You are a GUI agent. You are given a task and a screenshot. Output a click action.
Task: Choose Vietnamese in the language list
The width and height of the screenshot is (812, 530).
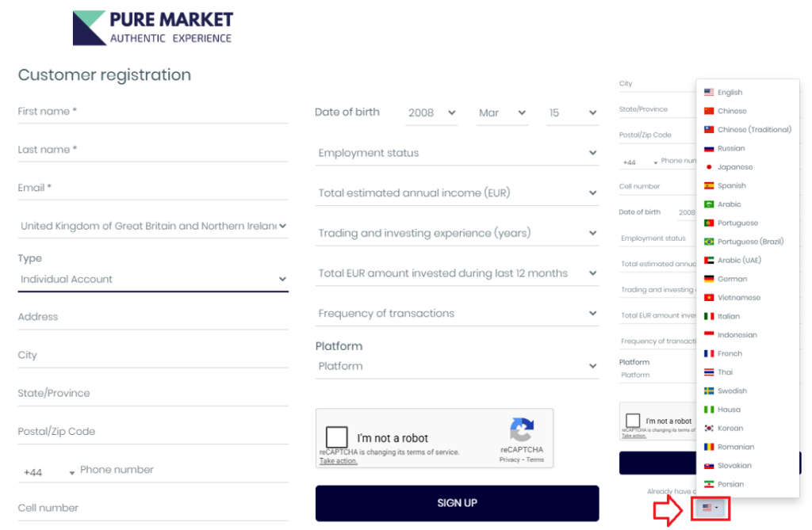(738, 298)
